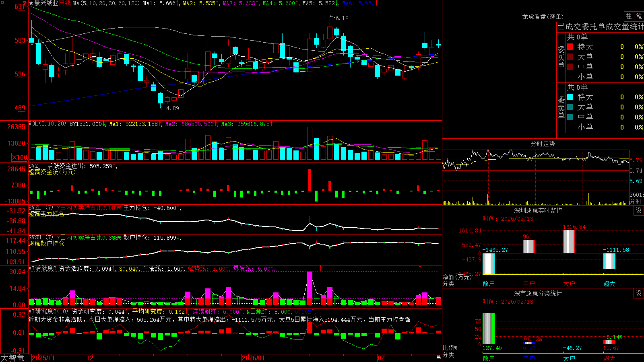
Task: Click the SVZL (7) indicator name
Action: (x=41, y=208)
